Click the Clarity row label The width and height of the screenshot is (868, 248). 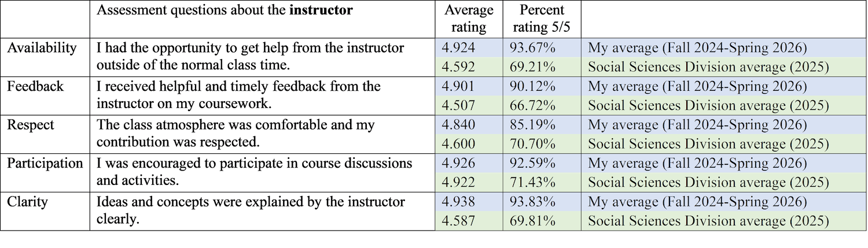(x=27, y=202)
